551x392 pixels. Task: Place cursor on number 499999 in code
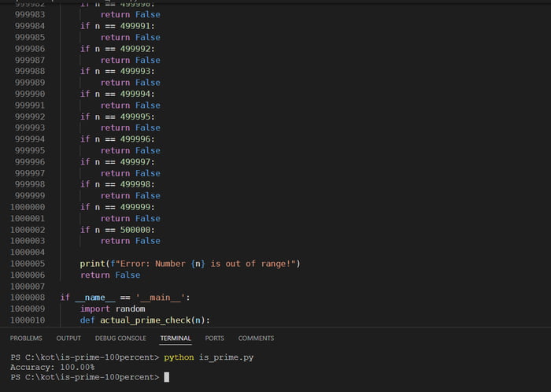tap(135, 207)
